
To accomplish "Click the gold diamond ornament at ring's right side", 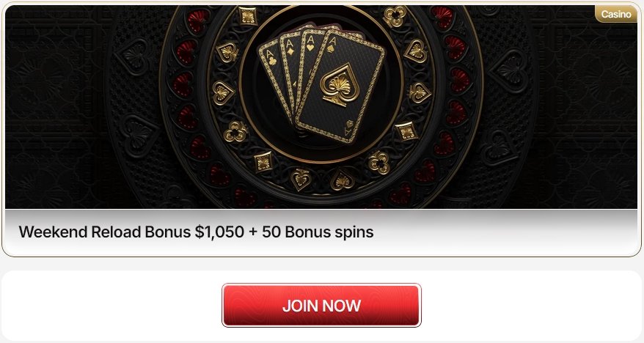I will (406, 131).
